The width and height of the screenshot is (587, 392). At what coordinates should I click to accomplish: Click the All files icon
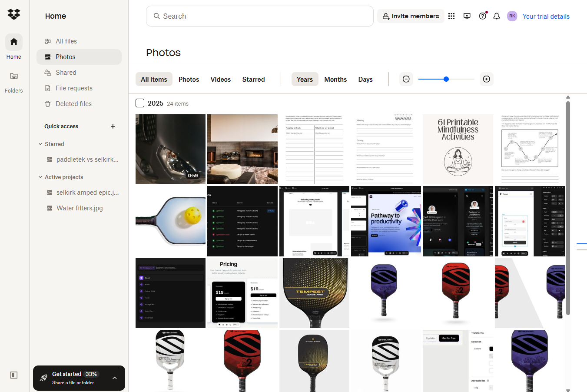[x=48, y=41]
